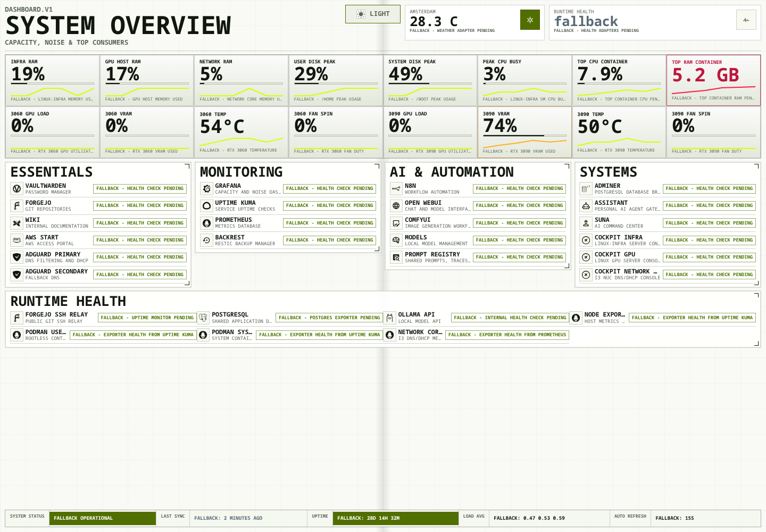Open the Cockpit Network icon
This screenshot has width=766, height=532.
(586, 275)
